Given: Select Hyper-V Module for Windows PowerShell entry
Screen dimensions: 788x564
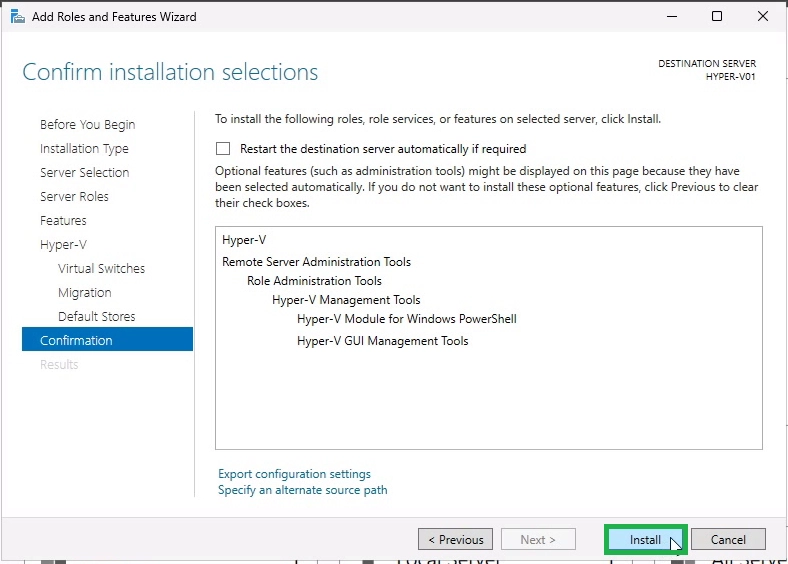Looking at the screenshot, I should pos(407,319).
